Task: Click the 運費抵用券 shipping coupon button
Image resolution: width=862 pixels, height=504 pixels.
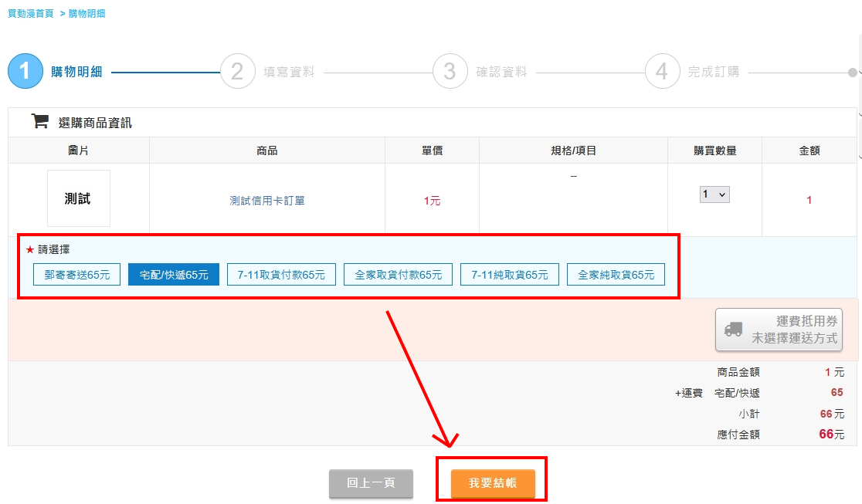Action: (x=779, y=330)
